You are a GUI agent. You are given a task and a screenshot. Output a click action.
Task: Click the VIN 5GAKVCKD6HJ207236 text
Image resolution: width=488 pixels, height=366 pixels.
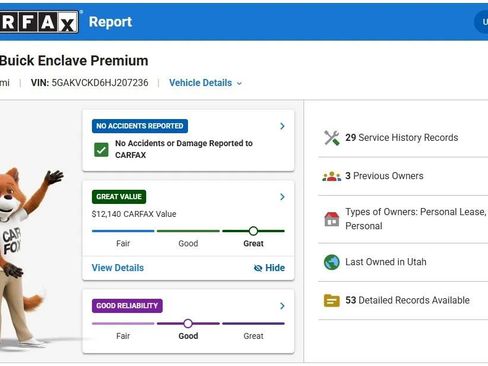click(90, 83)
